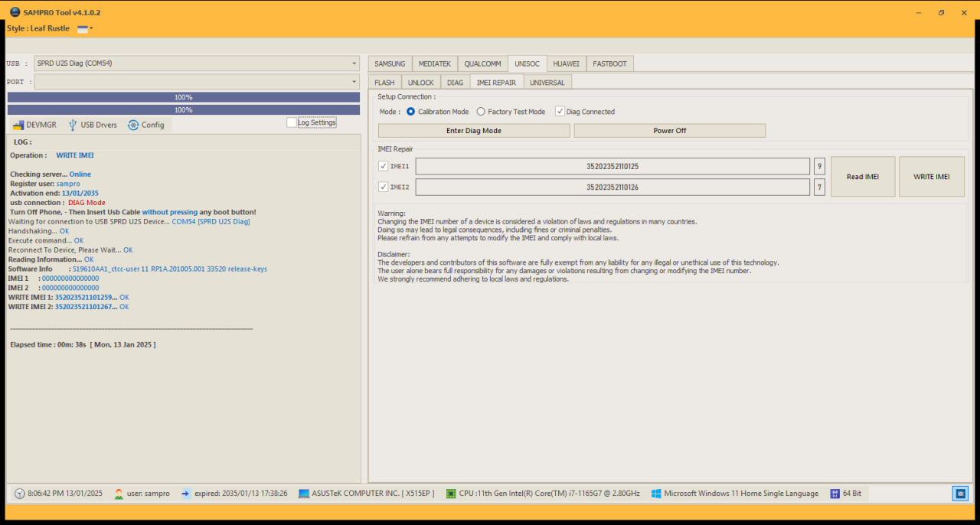Viewport: 980px width, 525px height.
Task: Click the 'Software Info' log line
Action: click(x=138, y=269)
